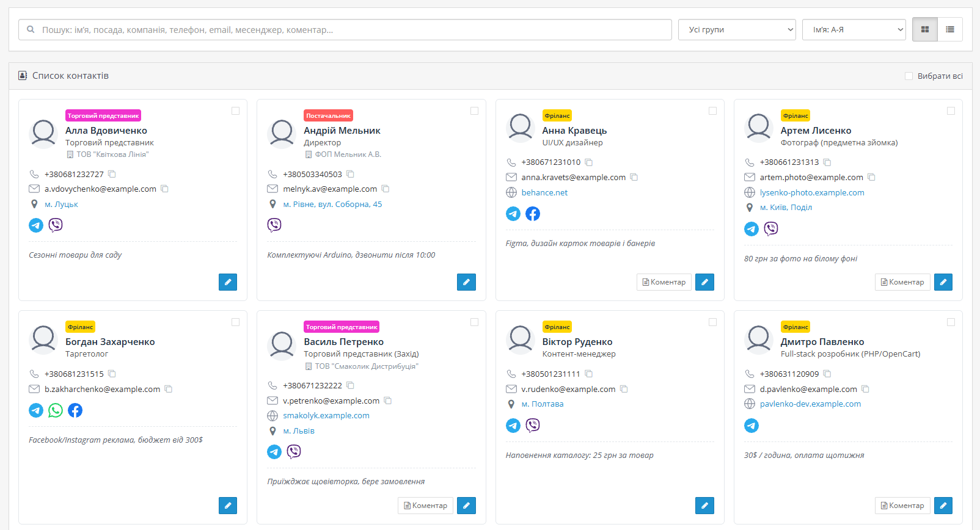
Task: Edit contact Алла Вдовиченко
Action: pos(228,282)
